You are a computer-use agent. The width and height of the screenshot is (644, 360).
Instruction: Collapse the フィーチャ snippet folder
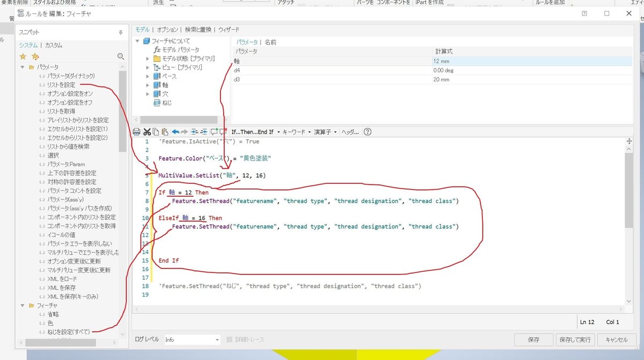tap(23, 305)
